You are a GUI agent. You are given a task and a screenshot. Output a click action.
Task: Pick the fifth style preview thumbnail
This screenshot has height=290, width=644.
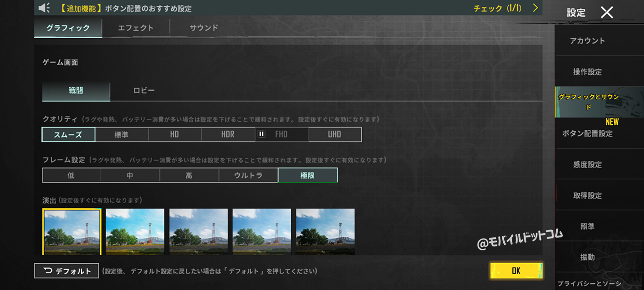[x=325, y=231]
